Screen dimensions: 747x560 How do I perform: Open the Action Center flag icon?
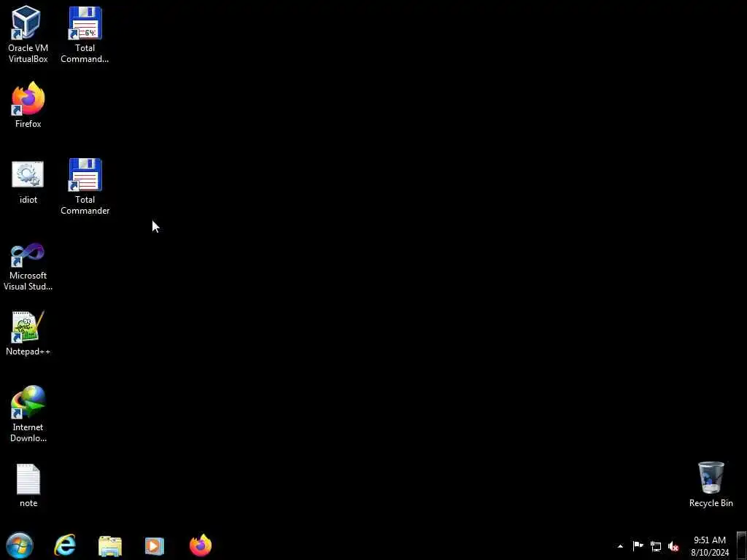point(638,546)
